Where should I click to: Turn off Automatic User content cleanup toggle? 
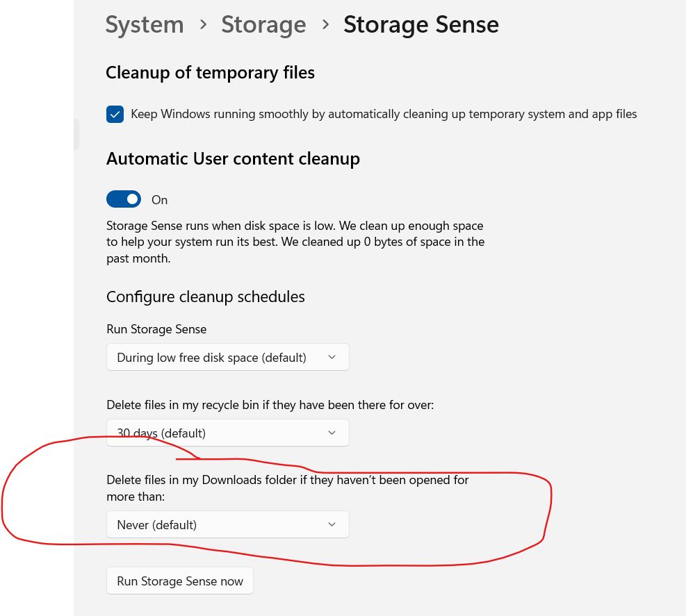pos(124,200)
